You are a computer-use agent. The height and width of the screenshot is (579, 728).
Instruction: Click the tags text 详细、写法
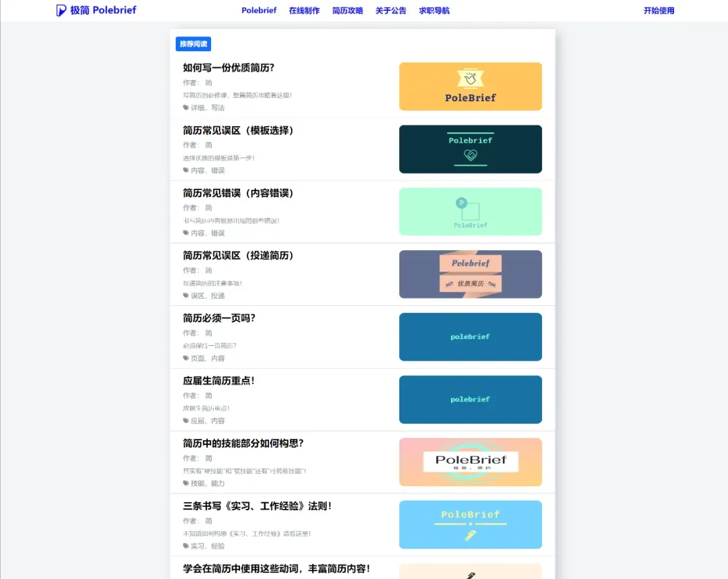coord(208,108)
